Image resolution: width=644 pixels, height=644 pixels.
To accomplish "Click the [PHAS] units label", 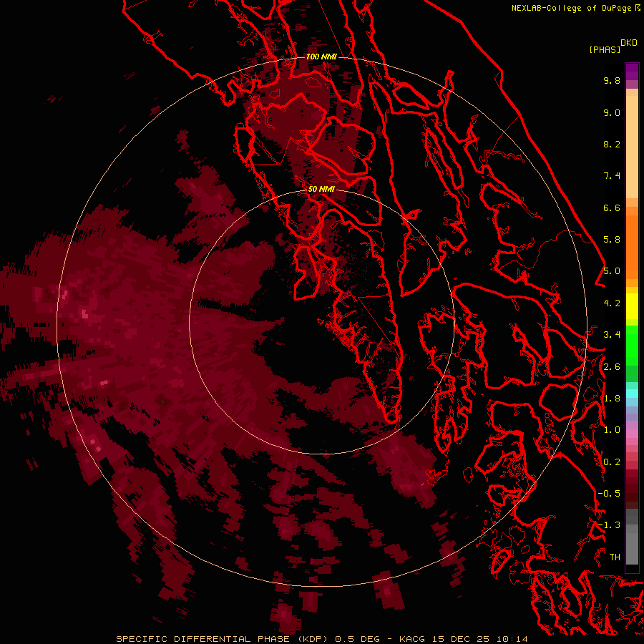I will click(x=605, y=49).
